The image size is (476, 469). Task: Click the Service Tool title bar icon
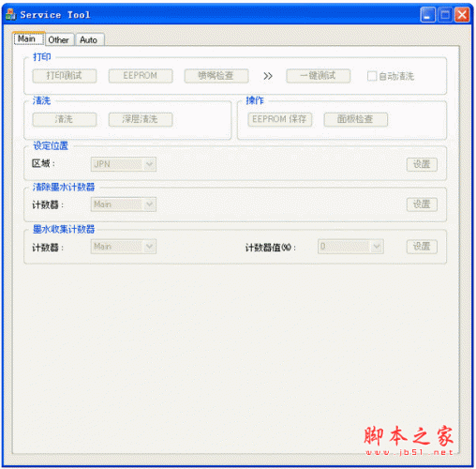(10, 14)
